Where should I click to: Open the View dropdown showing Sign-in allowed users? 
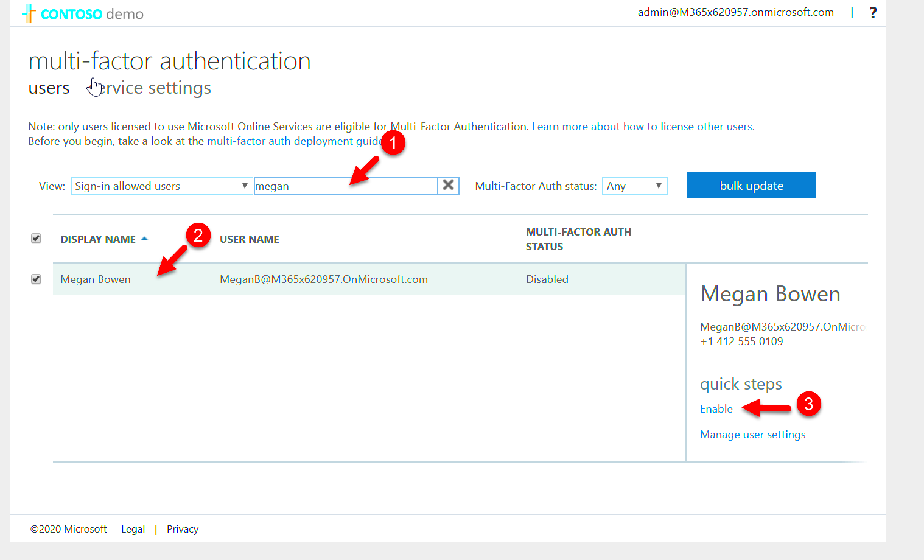point(161,186)
